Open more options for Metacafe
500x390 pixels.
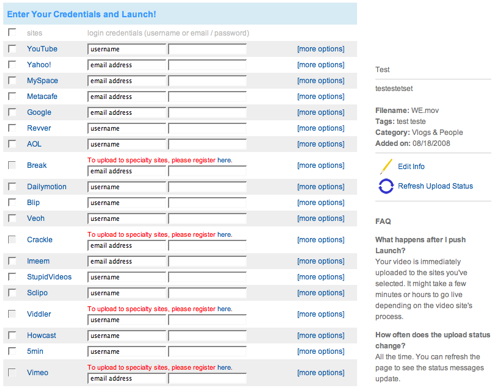pyautogui.click(x=321, y=97)
